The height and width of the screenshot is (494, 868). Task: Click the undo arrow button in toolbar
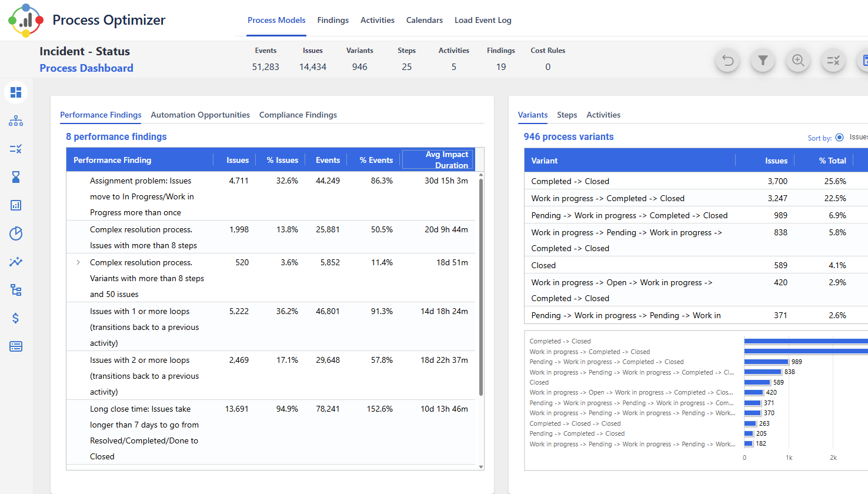click(727, 61)
